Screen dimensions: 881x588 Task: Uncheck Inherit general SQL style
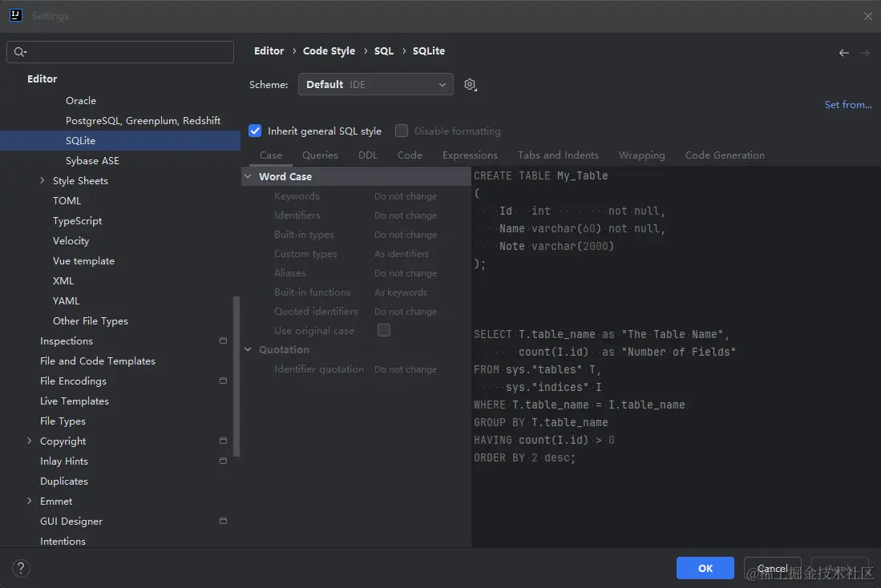[254, 131]
